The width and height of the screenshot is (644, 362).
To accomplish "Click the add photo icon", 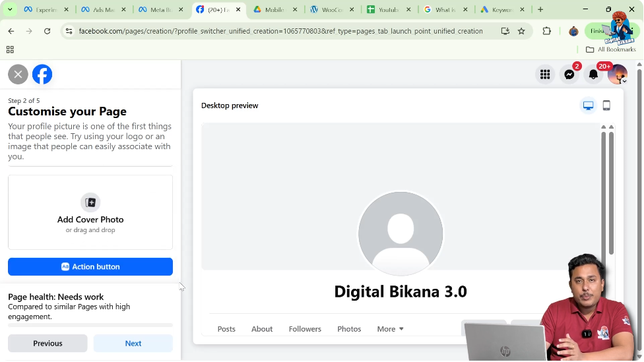I will click(90, 202).
